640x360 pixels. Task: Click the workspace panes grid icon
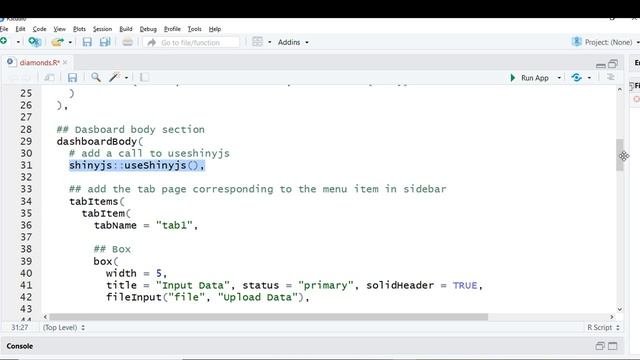click(257, 42)
